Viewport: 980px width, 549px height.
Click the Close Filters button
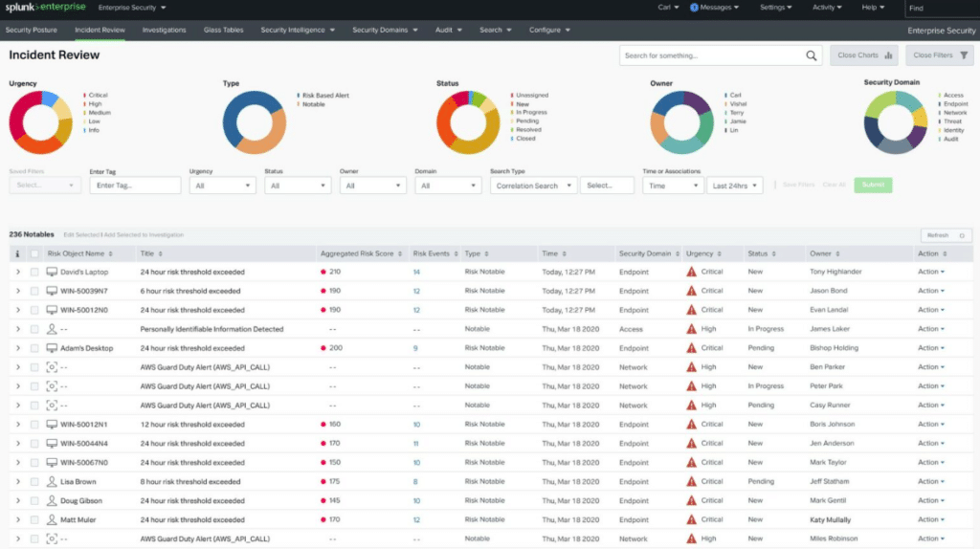coord(940,55)
